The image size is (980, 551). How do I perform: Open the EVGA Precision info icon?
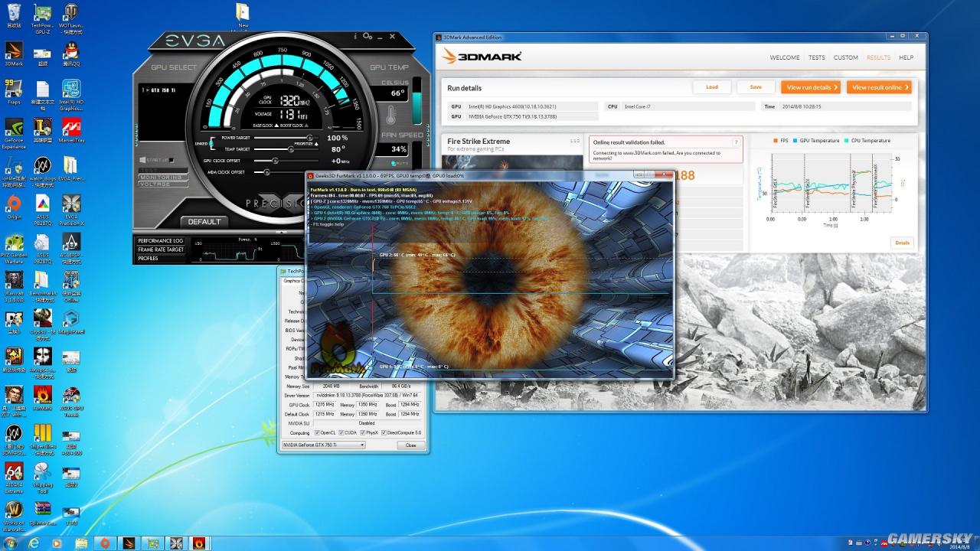[x=356, y=37]
